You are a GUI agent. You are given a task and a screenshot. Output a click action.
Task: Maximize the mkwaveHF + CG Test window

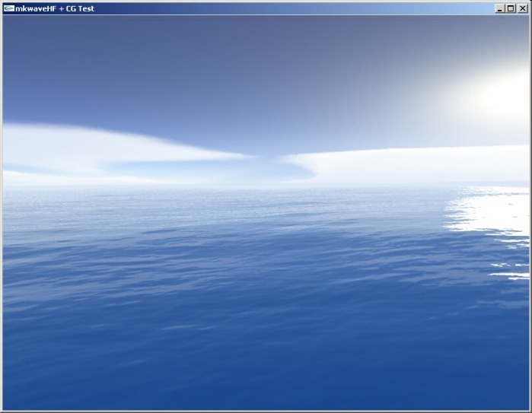(x=511, y=8)
